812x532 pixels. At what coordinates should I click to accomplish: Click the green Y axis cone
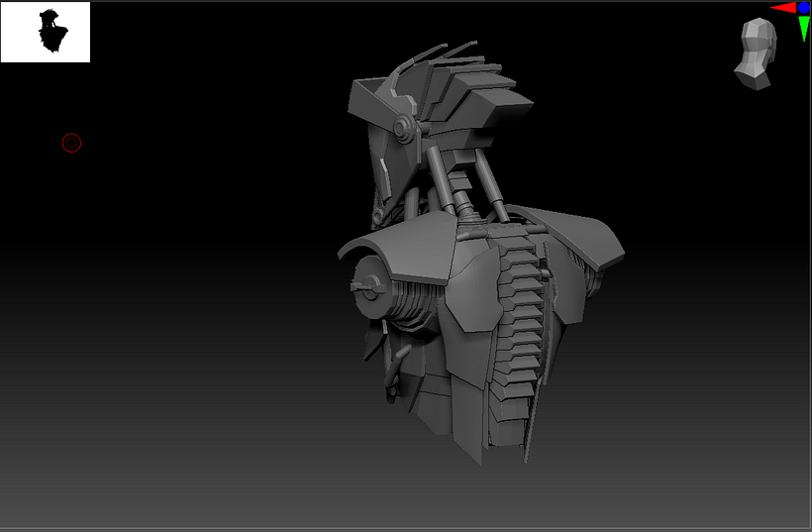(x=804, y=29)
